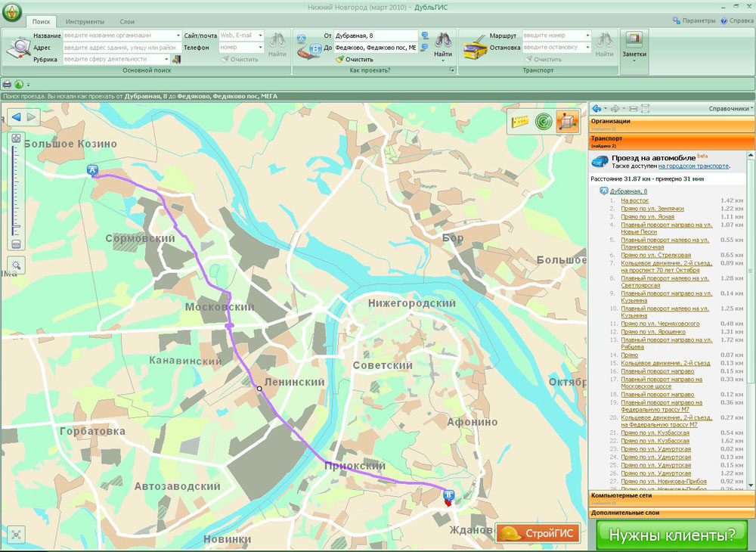Go forward to next map view
The height and width of the screenshot is (552, 756).
(31, 117)
